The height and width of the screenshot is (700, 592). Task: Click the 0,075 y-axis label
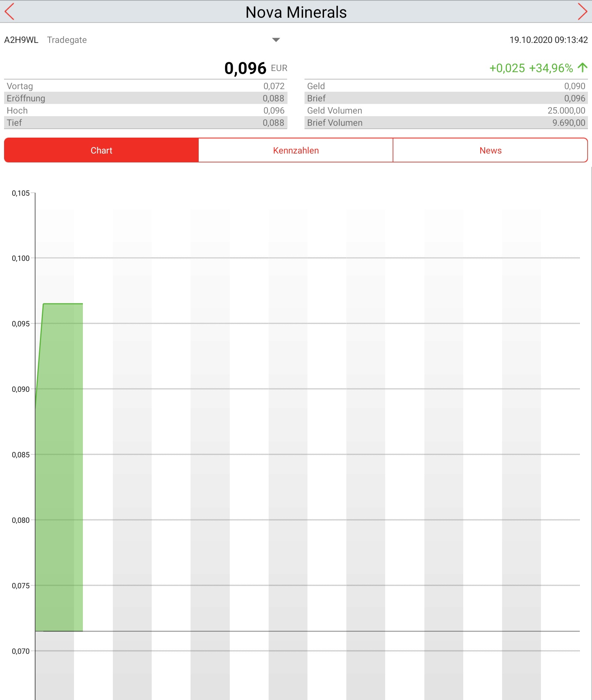21,586
